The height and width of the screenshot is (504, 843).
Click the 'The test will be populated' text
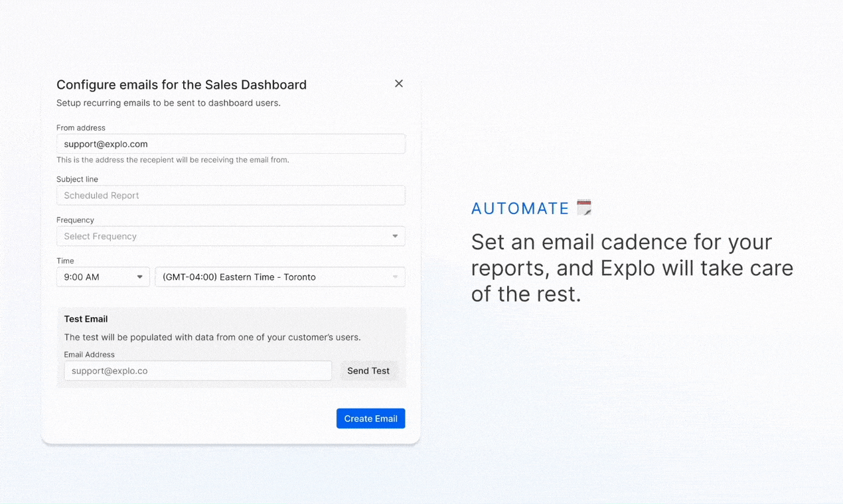212,338
